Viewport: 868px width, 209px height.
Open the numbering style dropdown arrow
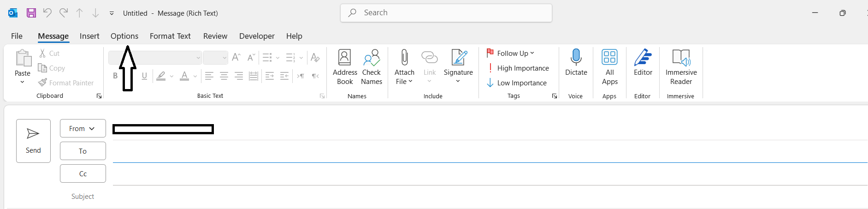pyautogui.click(x=301, y=58)
